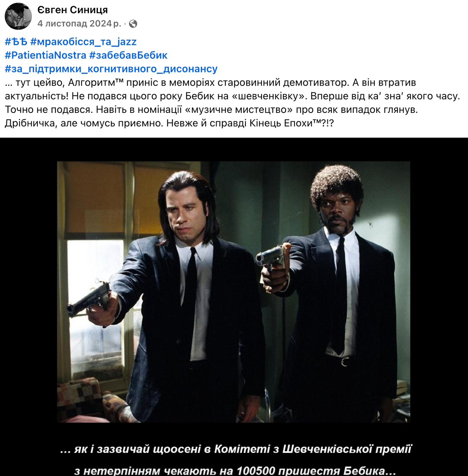Follow the #за_підтримки_когнитивного_дисонансу hashtag
Viewport: 468px width, 476px height.
[111, 69]
